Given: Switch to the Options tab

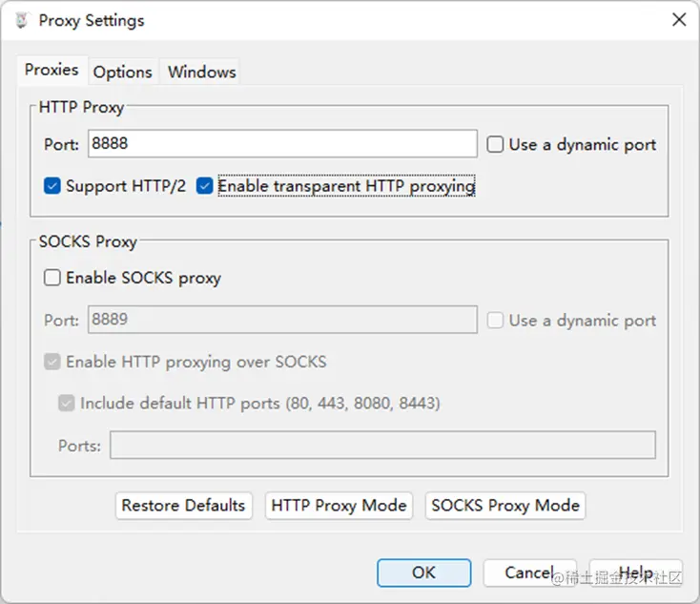Looking at the screenshot, I should click(123, 72).
